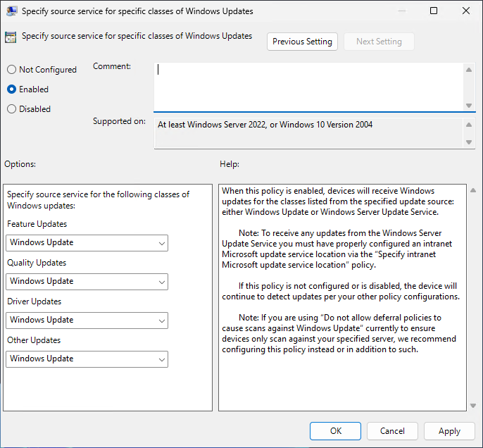Viewport: 483px width, 448px height.
Task: Click the Next Setting button
Action: [379, 42]
